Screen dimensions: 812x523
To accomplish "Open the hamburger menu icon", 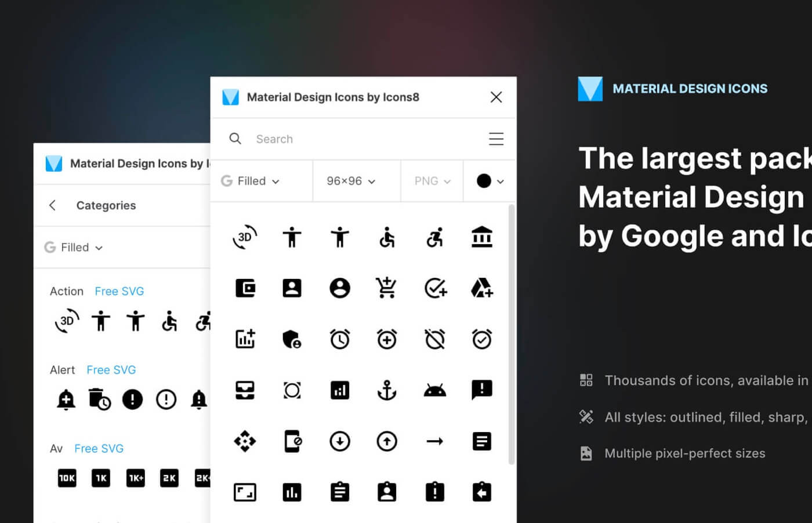I will [x=496, y=139].
